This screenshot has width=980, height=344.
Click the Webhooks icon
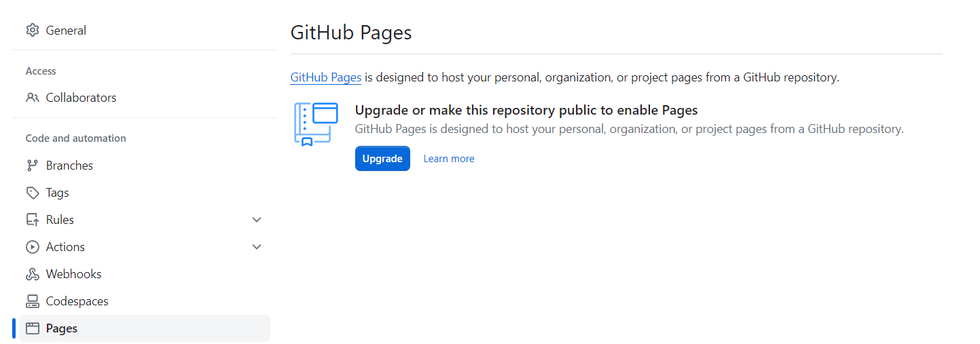32,274
